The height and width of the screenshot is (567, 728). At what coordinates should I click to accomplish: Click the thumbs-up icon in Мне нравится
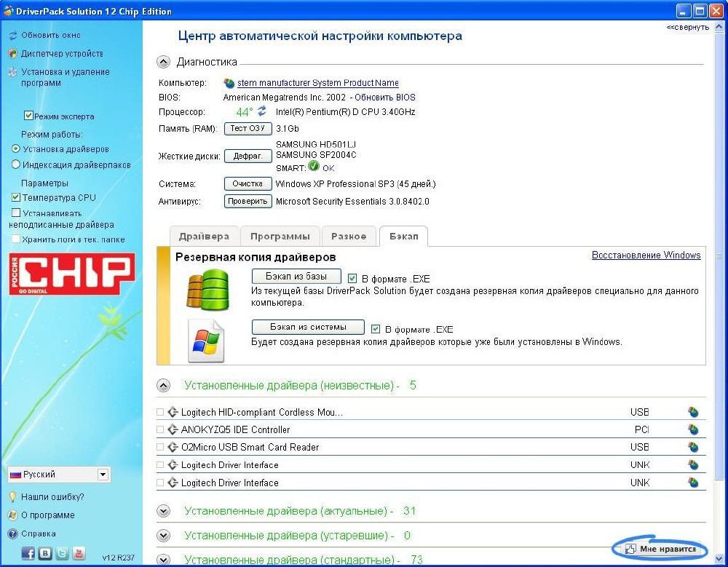(x=630, y=549)
